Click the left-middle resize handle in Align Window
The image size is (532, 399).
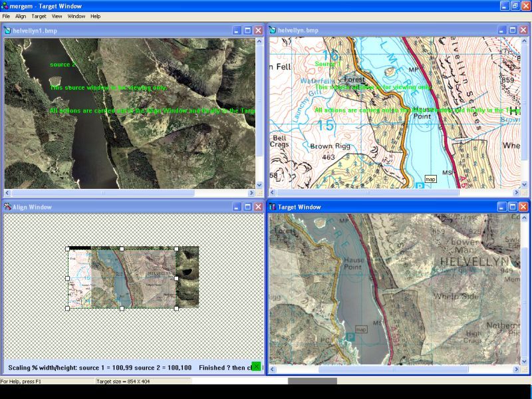67,278
